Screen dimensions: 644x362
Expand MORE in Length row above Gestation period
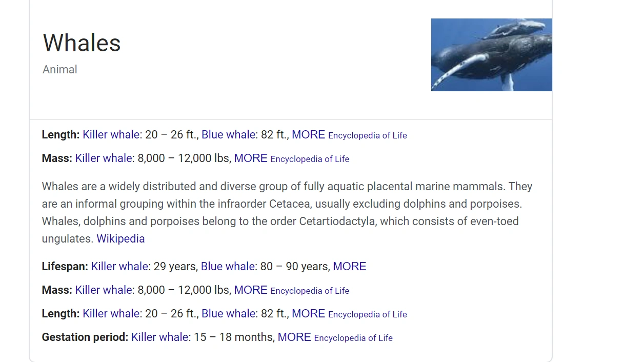(308, 314)
